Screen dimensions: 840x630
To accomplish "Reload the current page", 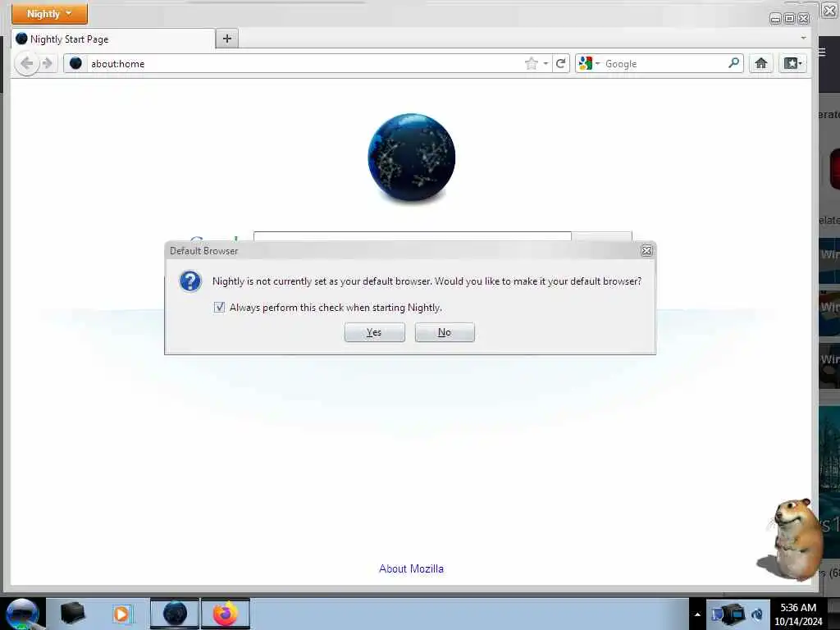I will (x=561, y=64).
